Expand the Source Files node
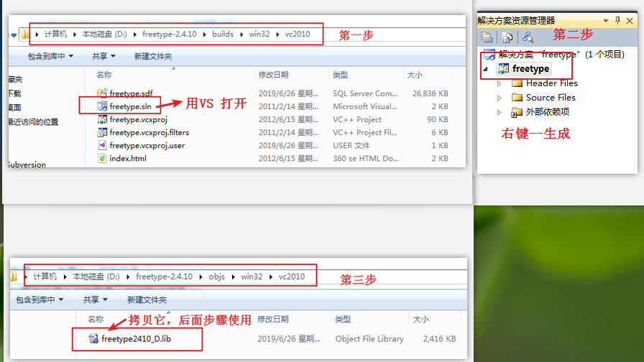The width and height of the screenshot is (644, 362). pos(499,98)
